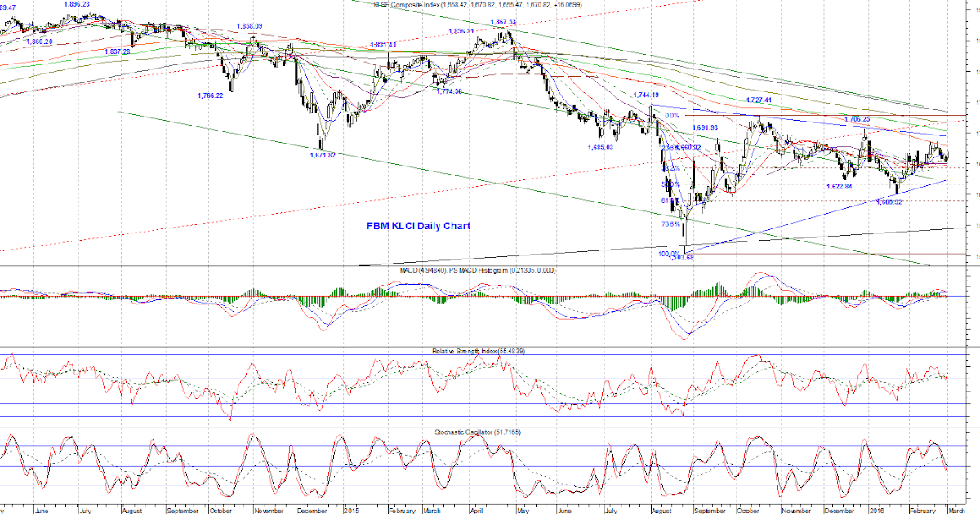Viewport: 980px width, 514px height.
Task: Click the 100.0% Fibonacci level label
Action: click(x=668, y=254)
